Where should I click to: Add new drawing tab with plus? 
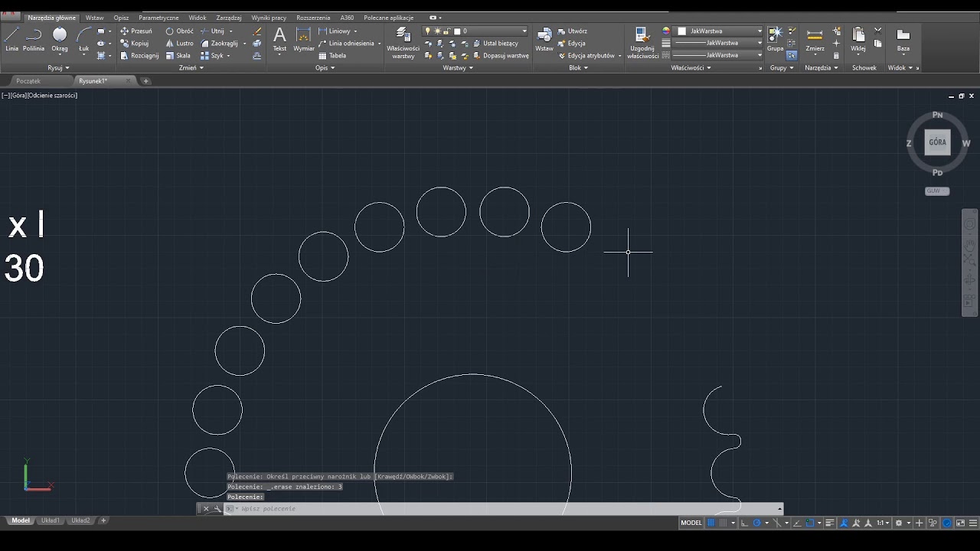(145, 80)
